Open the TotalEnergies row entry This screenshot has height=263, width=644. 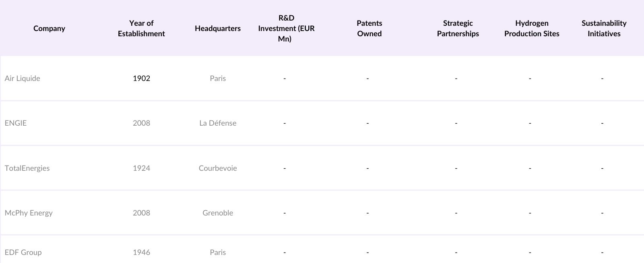point(27,168)
